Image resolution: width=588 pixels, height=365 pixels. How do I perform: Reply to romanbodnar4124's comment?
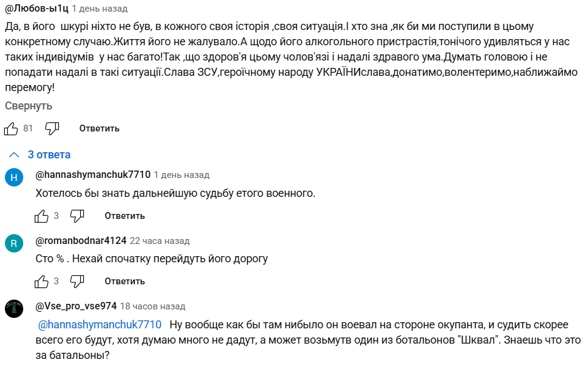pyautogui.click(x=125, y=281)
